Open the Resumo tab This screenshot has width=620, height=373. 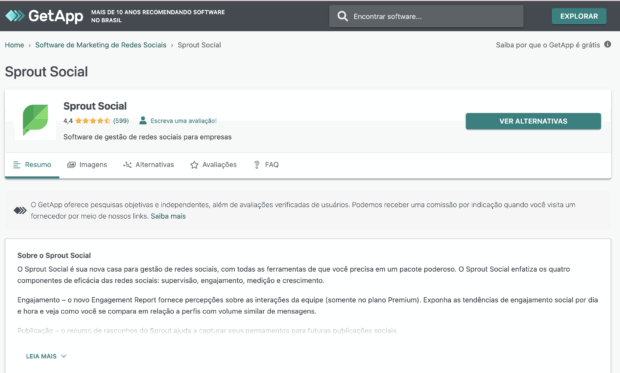click(x=32, y=165)
